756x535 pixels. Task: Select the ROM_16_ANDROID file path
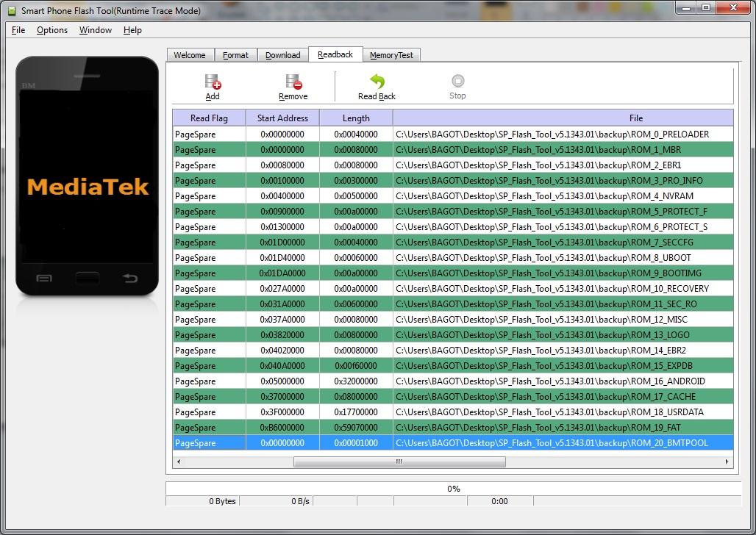tap(550, 381)
